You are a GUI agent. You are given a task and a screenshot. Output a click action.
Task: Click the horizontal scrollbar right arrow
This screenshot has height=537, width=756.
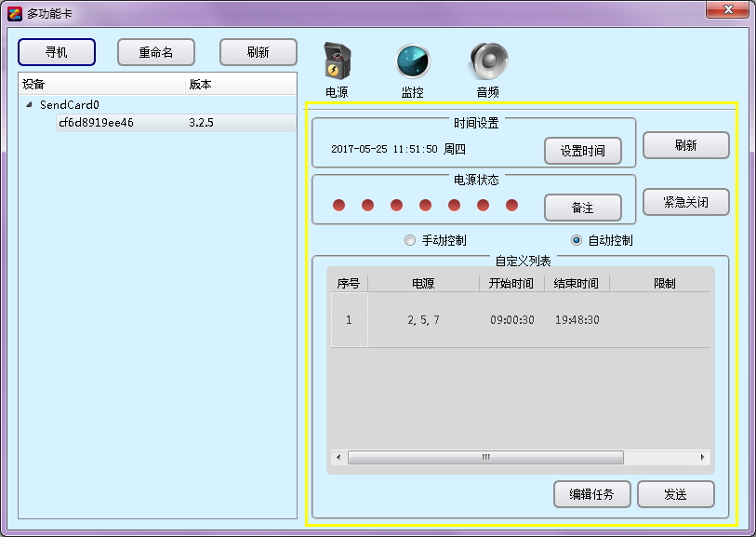coord(703,458)
